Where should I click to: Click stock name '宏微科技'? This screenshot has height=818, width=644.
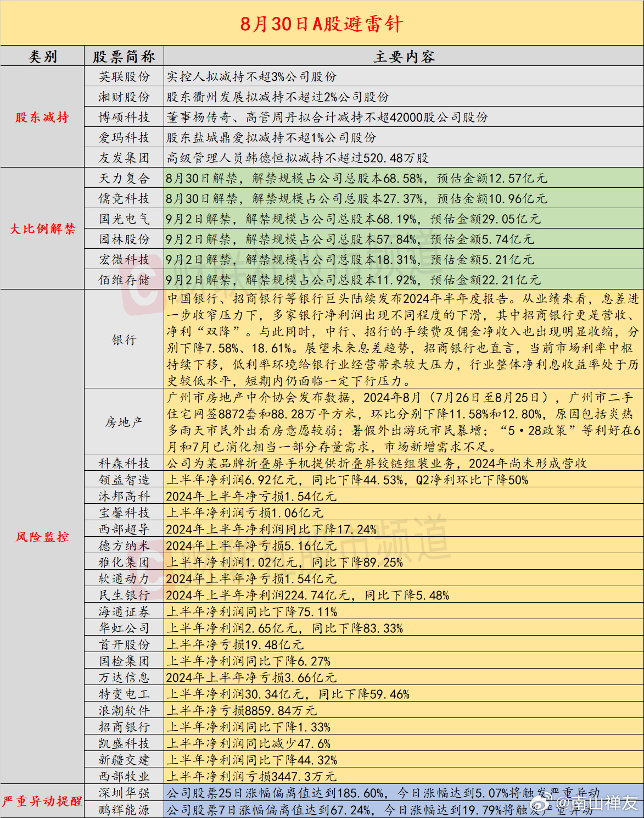(124, 260)
